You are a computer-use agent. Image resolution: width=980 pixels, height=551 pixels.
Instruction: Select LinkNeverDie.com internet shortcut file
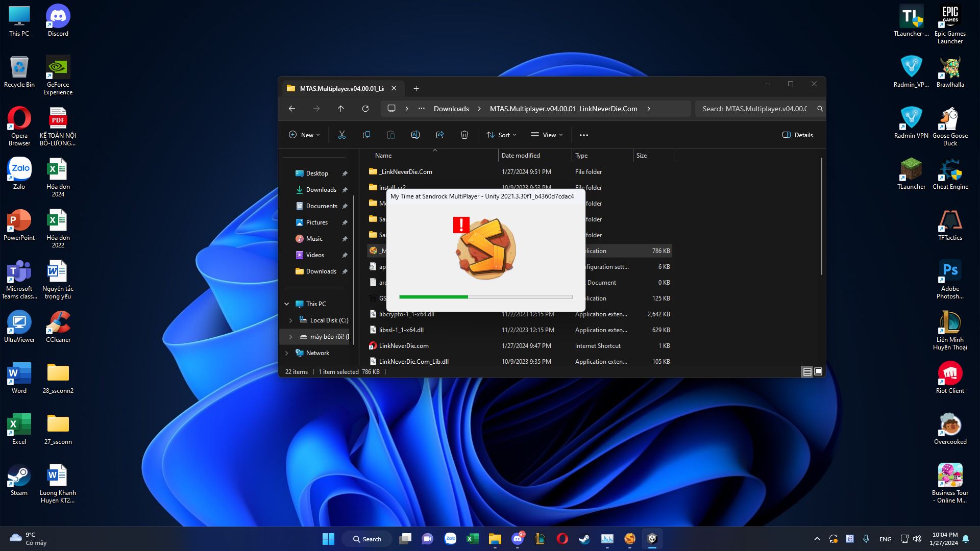(404, 345)
